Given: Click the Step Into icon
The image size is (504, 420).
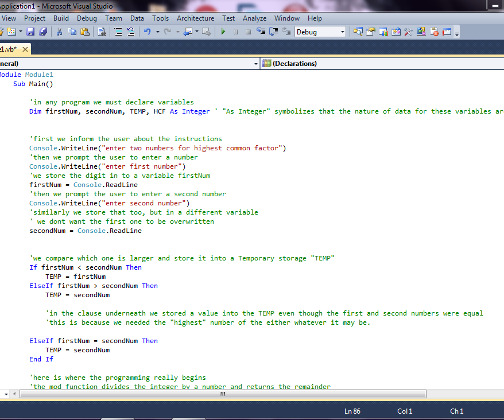Looking at the screenshot, I should point(261,32).
